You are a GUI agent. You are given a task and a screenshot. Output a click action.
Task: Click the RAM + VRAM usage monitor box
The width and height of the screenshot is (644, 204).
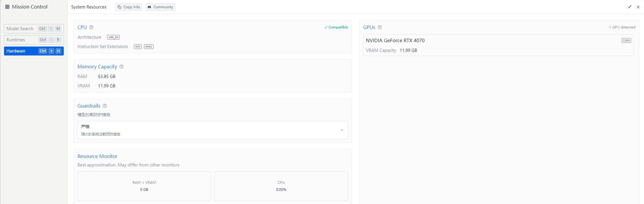[x=144, y=186]
